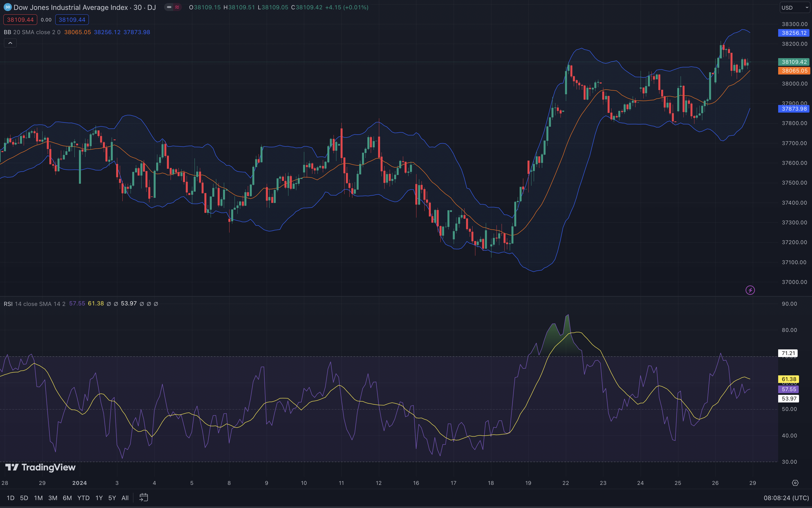Click the orange 38065.05 price axis label
The width and height of the screenshot is (812, 508).
coord(794,71)
